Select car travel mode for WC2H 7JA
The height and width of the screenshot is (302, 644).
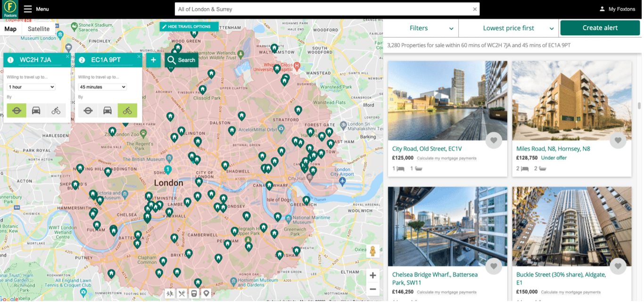click(x=36, y=110)
